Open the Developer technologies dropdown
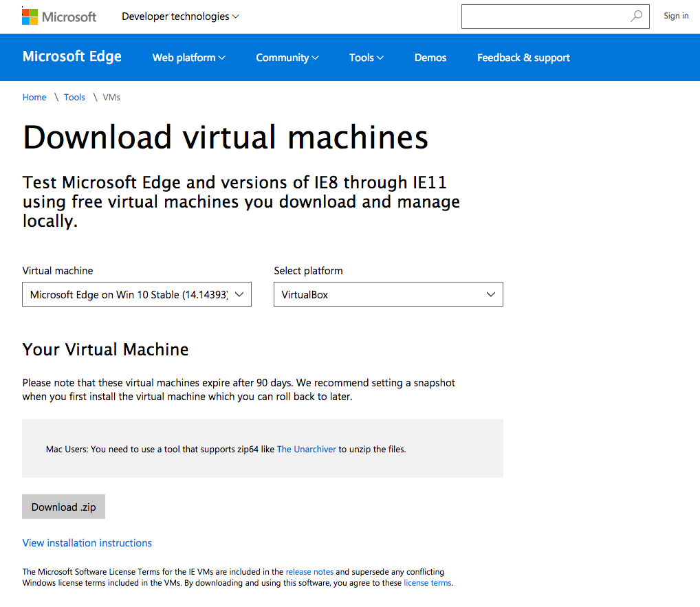The width and height of the screenshot is (700, 607). (180, 16)
